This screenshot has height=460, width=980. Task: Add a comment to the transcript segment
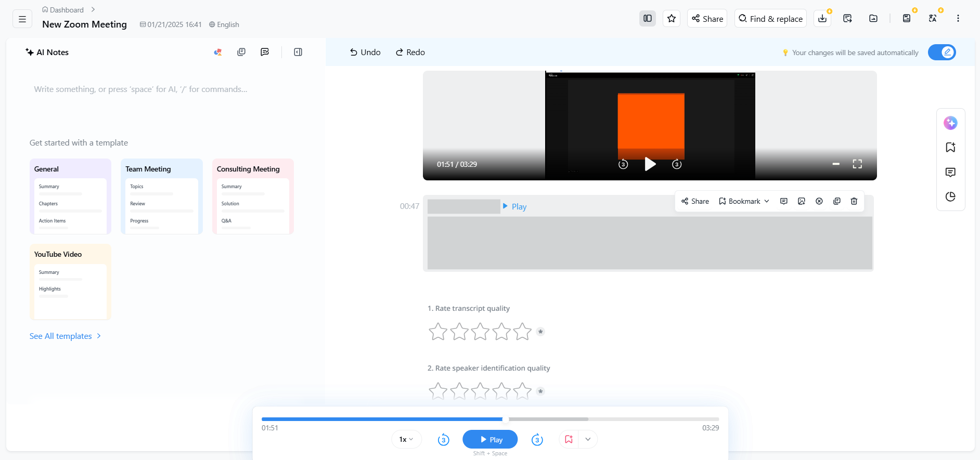pyautogui.click(x=784, y=201)
